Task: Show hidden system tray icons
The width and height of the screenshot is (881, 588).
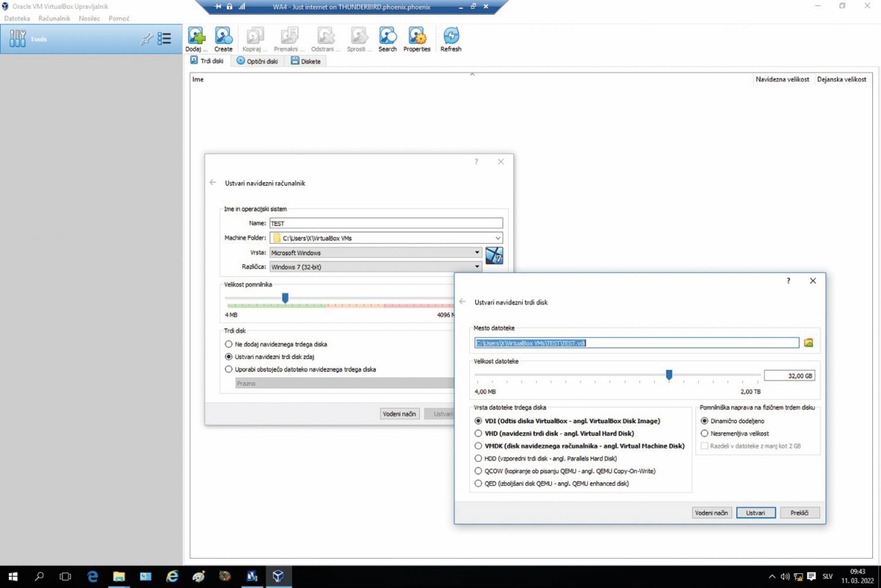Action: click(772, 576)
